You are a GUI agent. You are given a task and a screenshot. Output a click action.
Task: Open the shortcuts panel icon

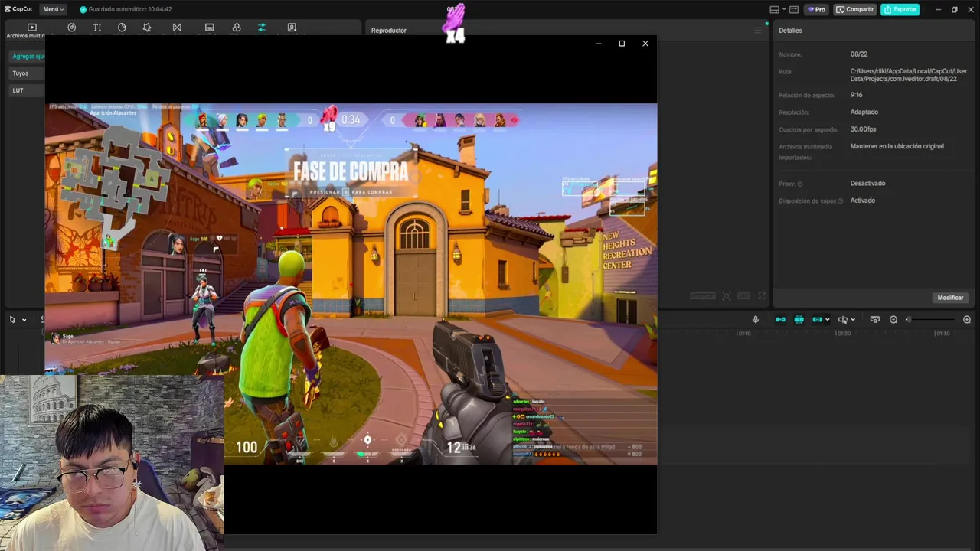point(794,9)
